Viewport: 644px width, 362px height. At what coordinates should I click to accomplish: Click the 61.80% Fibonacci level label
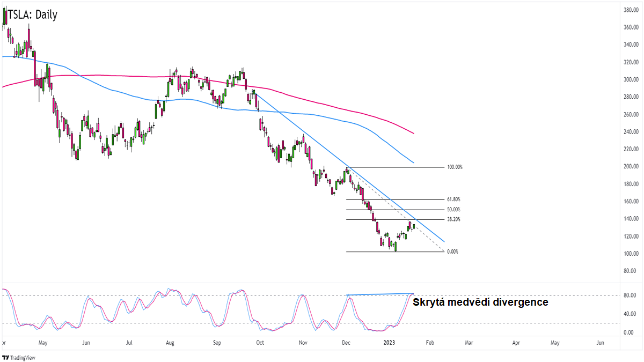[x=453, y=200]
